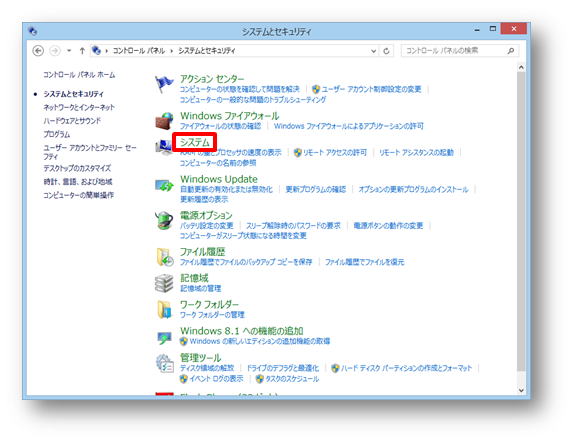Viewport: 573px width, 442px height.
Task: Click the forward arrow navigation button
Action: click(55, 50)
